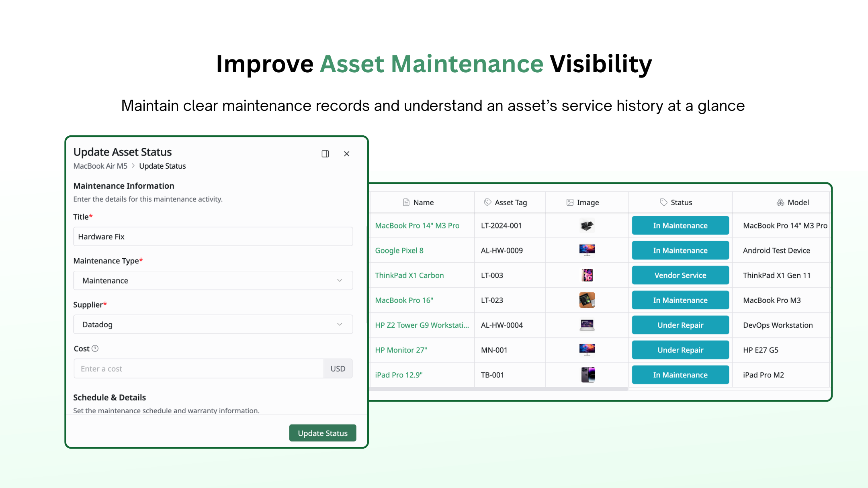Click Under Repair status for MN-001

(x=680, y=350)
